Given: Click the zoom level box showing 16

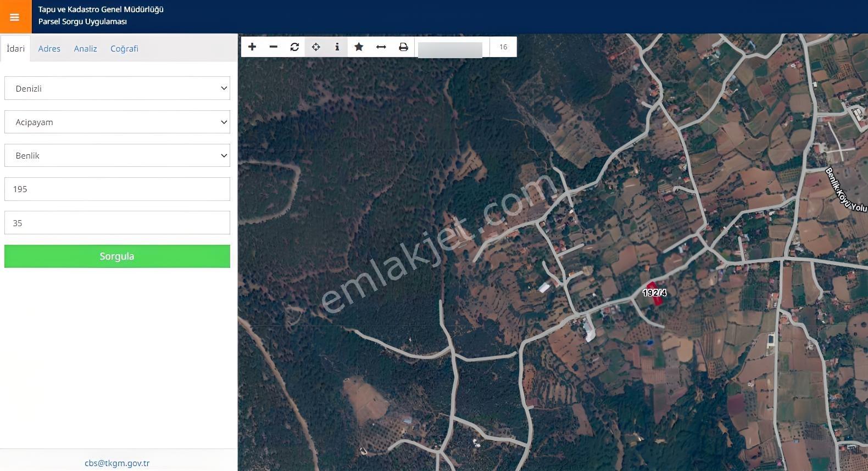Looking at the screenshot, I should click(x=503, y=47).
